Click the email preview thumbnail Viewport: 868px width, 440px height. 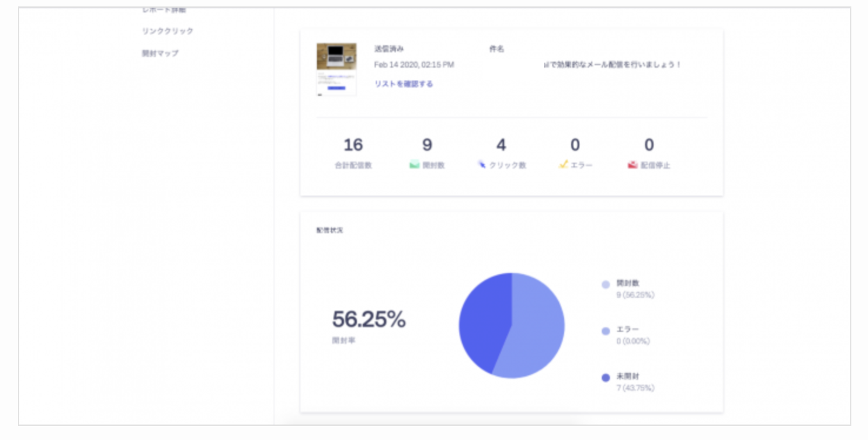(x=337, y=70)
